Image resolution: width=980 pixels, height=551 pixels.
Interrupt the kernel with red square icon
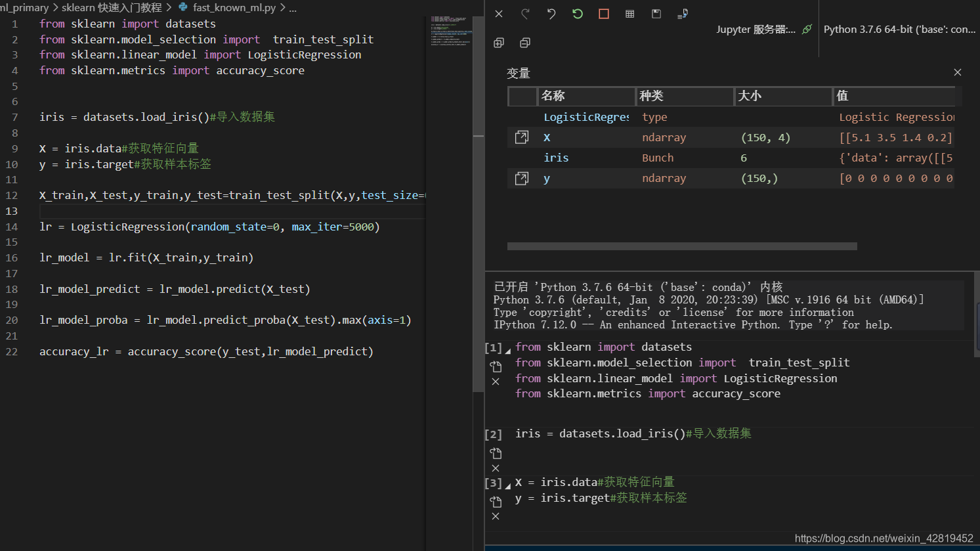604,14
